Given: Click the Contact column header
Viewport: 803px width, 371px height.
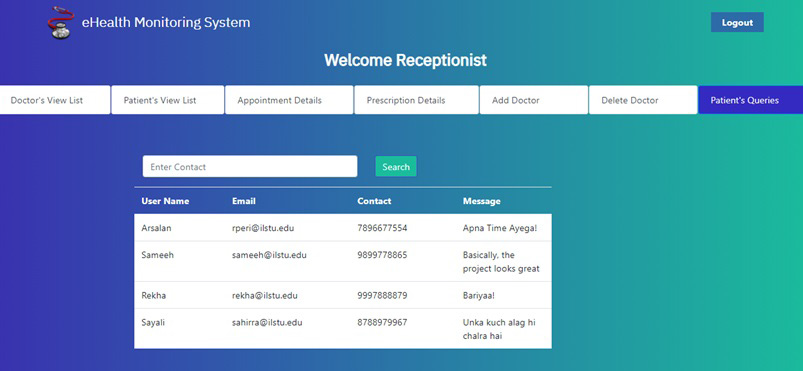Looking at the screenshot, I should click(374, 201).
